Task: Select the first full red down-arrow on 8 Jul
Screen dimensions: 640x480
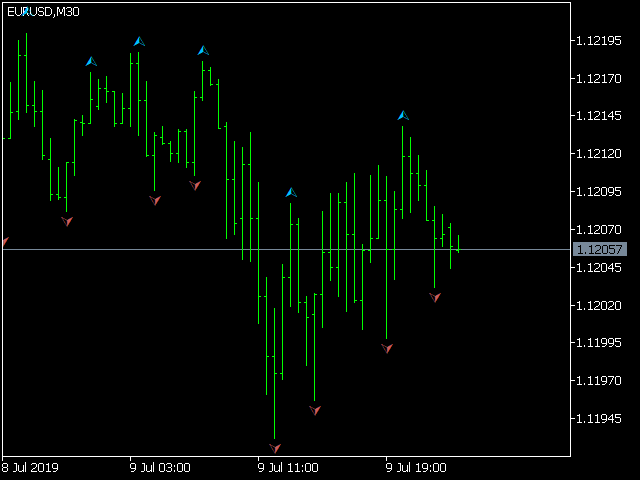Action: tap(67, 221)
